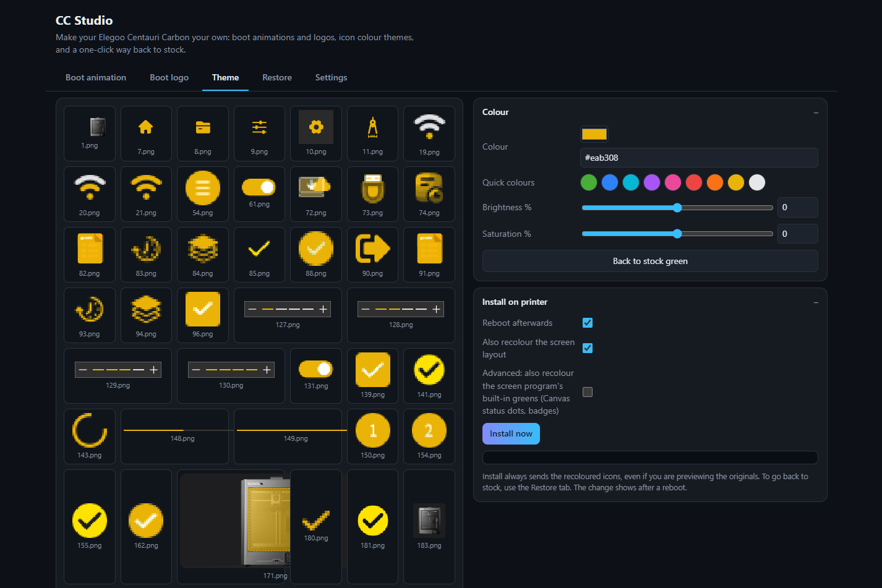Disable Reboot afterwards checkbox
The image size is (882, 588).
[x=588, y=323]
